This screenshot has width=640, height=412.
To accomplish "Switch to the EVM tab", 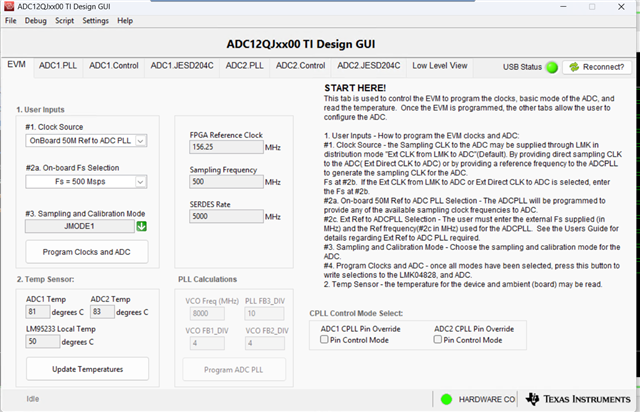I will click(17, 65).
